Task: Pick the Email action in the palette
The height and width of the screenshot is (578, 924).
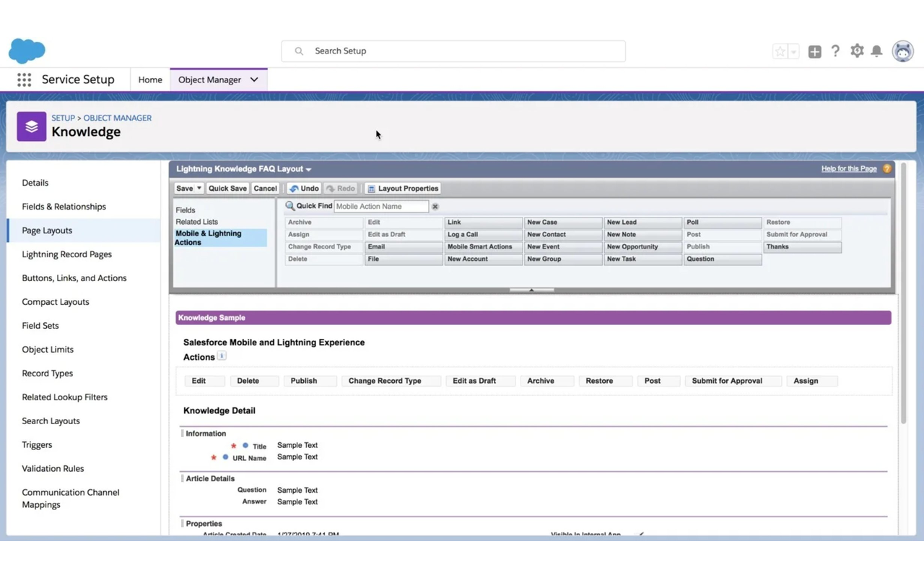Action: 404,247
